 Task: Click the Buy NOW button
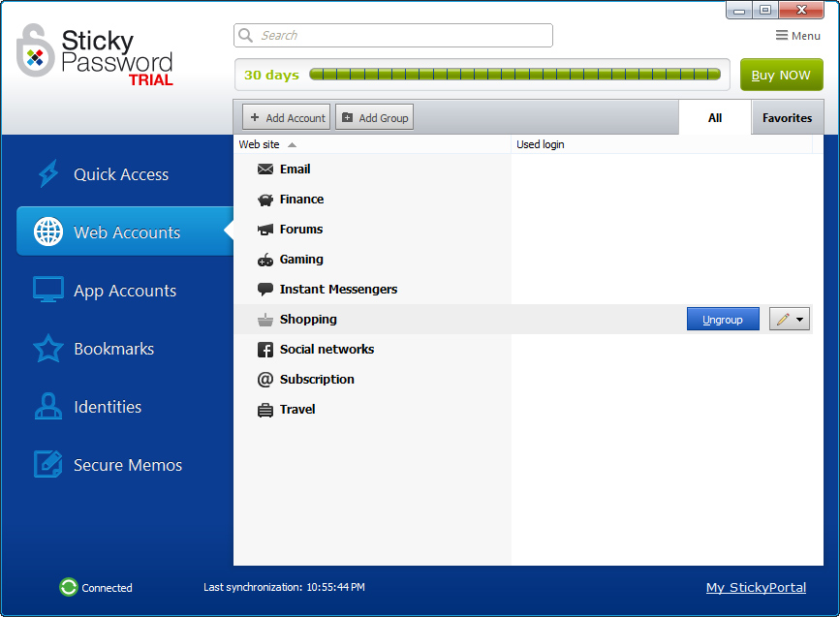click(x=782, y=75)
